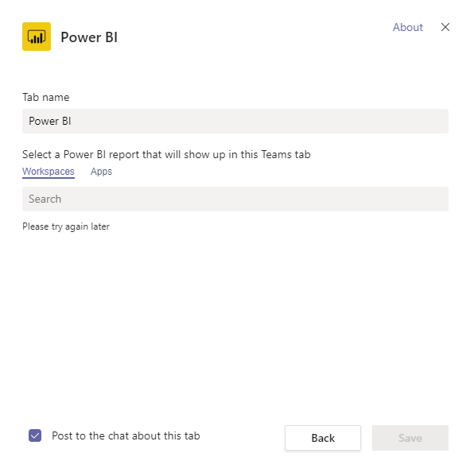Click the Save button
Screen dimensions: 474x476
point(410,438)
